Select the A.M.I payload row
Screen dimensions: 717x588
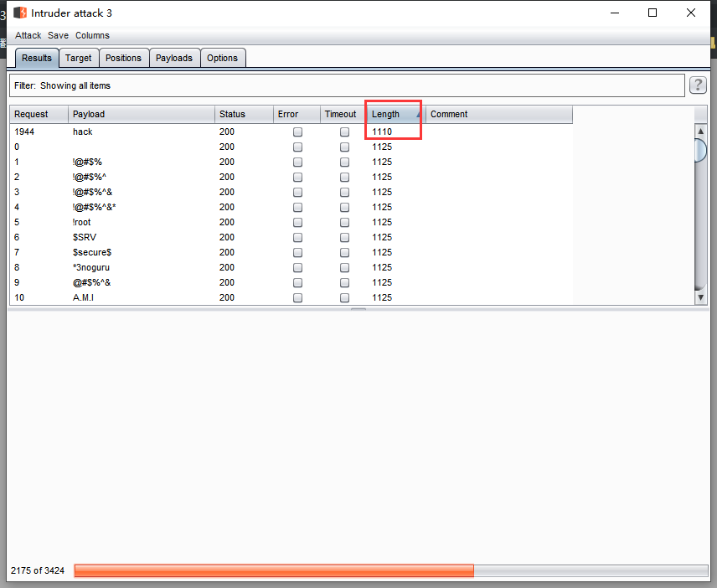291,297
